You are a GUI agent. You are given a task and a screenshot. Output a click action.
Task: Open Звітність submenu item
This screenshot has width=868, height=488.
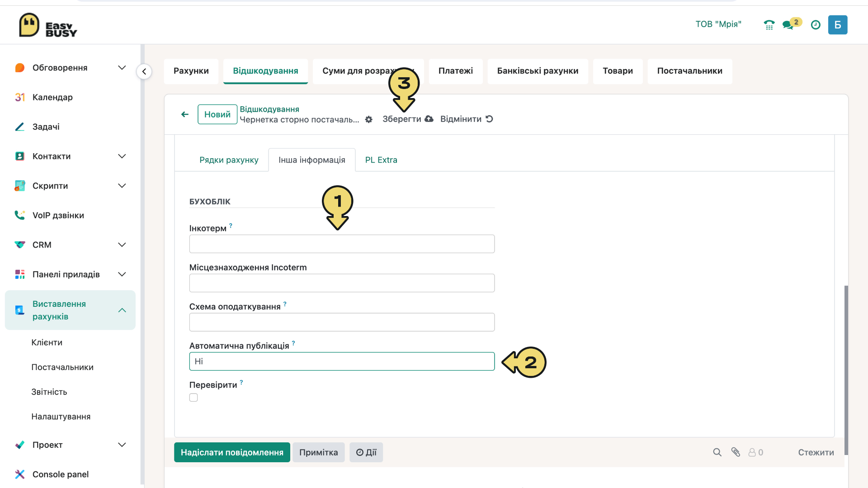pyautogui.click(x=49, y=392)
